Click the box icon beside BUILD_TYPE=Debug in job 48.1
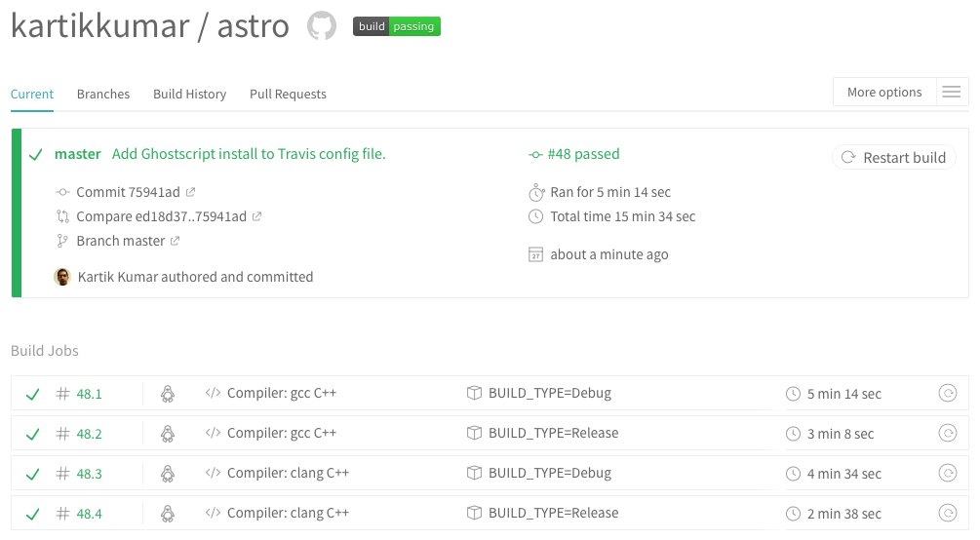The height and width of the screenshot is (540, 980). point(474,393)
